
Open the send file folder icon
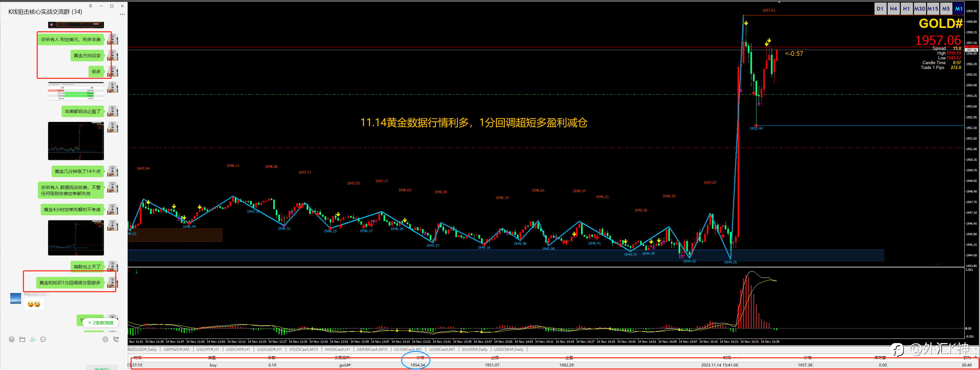[22, 340]
